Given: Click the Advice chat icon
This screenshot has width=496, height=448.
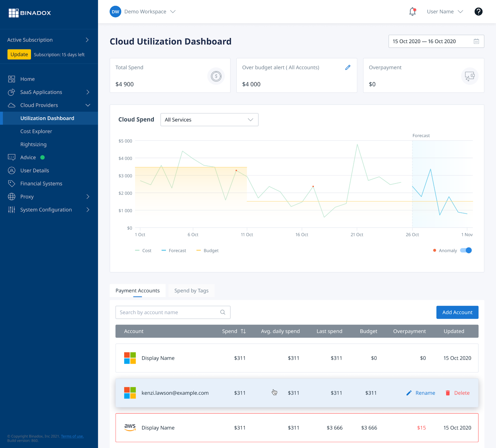Looking at the screenshot, I should pos(11,157).
